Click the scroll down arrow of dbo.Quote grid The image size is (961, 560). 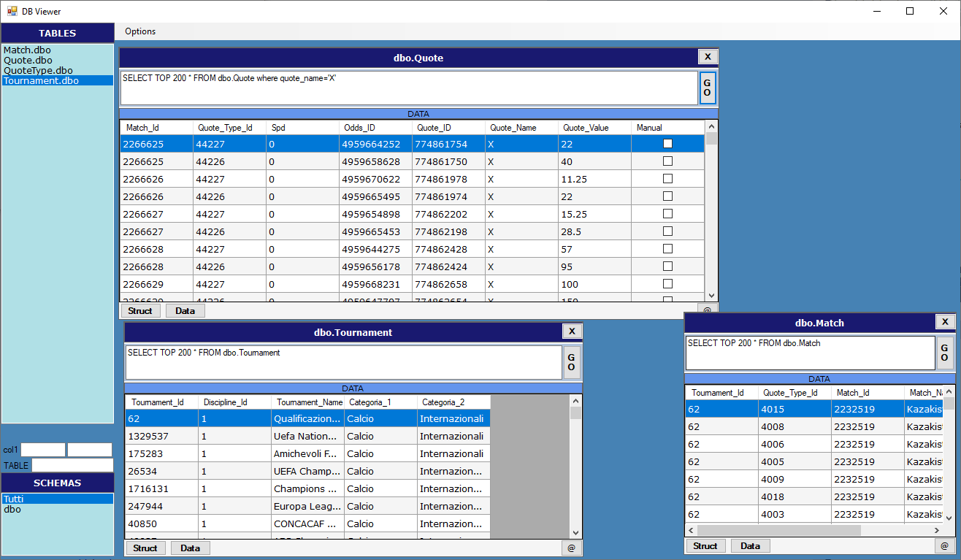coord(711,295)
